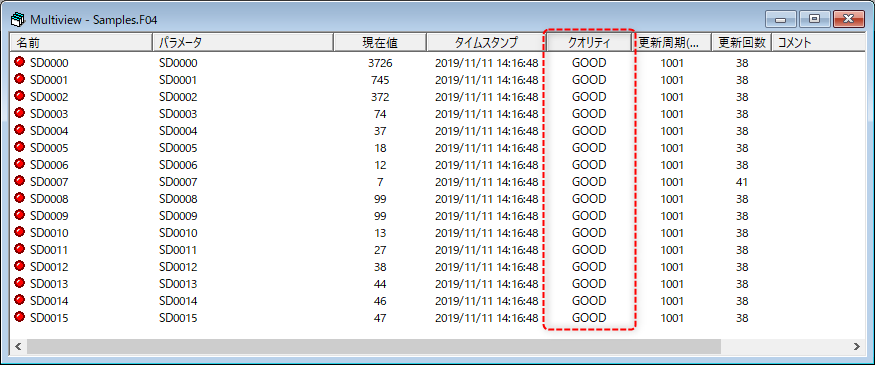The image size is (875, 365).
Task: Click the horizontal scrollbar left arrow
Action: (18, 347)
